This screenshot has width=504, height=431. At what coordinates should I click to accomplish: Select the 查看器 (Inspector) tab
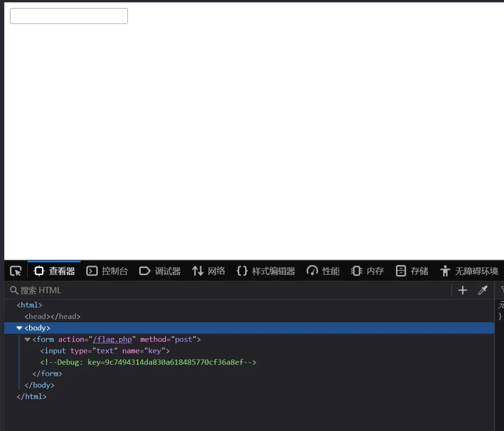(54, 271)
